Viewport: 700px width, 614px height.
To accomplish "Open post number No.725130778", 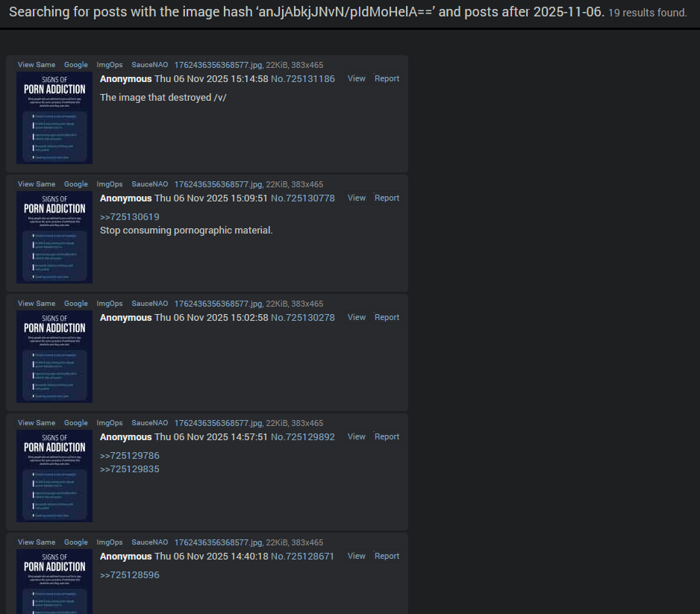I will pos(303,198).
